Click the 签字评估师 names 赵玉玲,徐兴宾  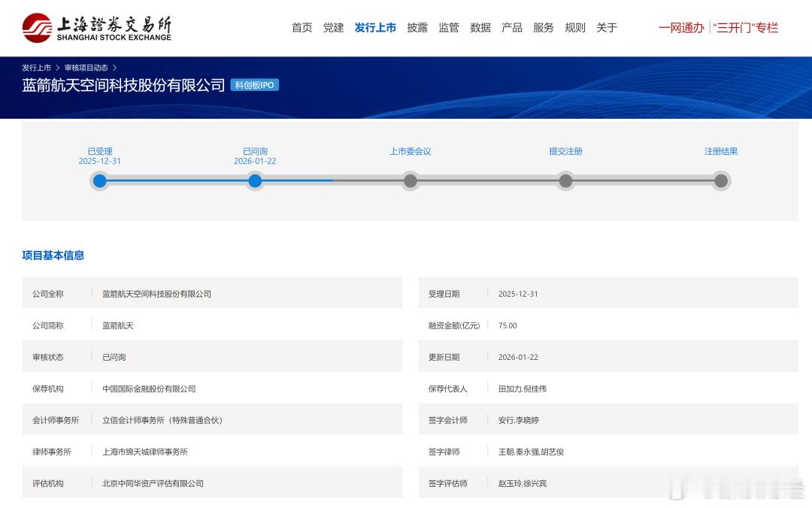[522, 483]
